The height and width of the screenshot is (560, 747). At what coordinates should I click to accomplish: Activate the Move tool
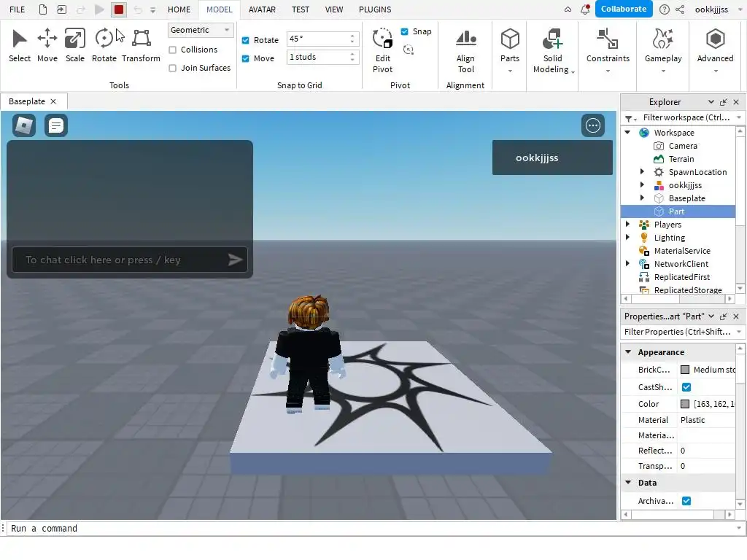[x=47, y=45]
